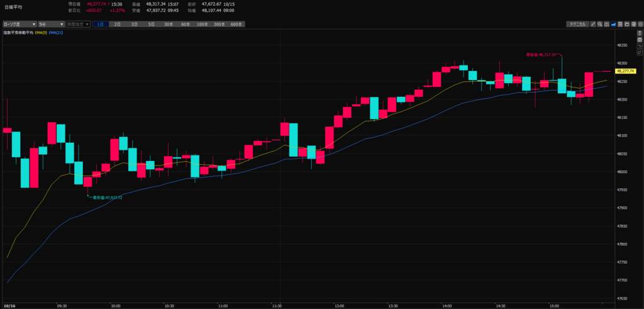Screen dimensions: 644x309
Task: Click the volume chart icon
Action: tap(606, 24)
